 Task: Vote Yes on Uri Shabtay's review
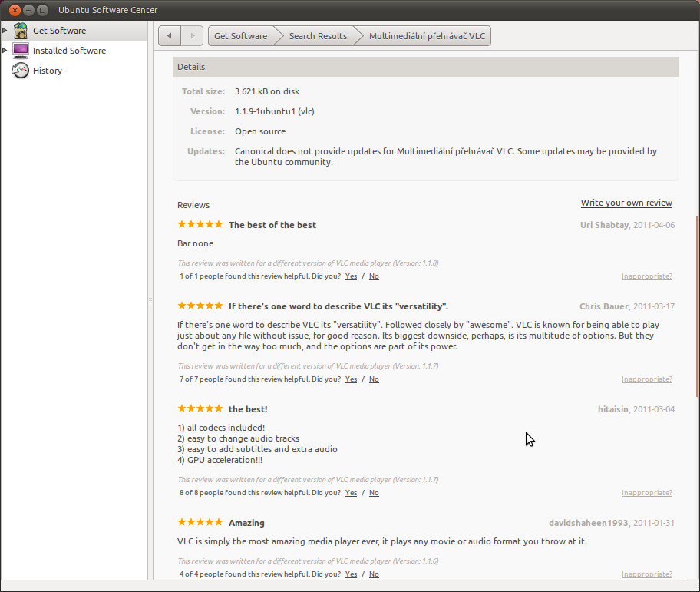(x=351, y=276)
